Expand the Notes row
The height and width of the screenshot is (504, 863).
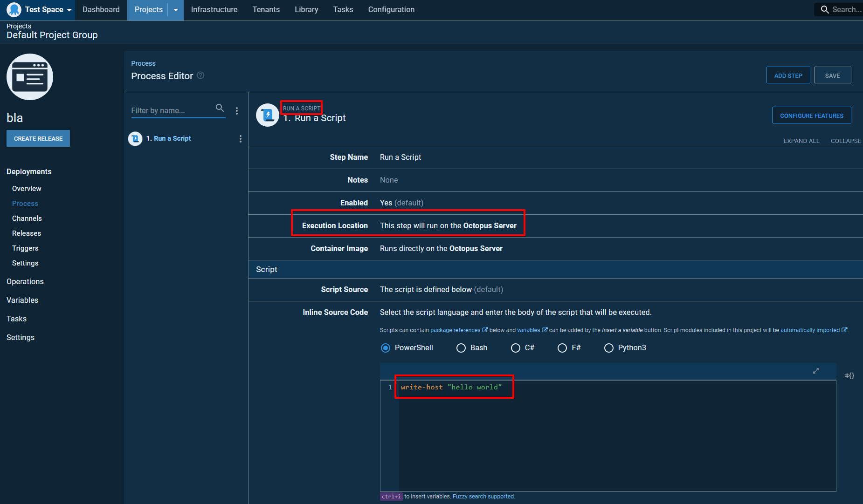[x=555, y=180]
